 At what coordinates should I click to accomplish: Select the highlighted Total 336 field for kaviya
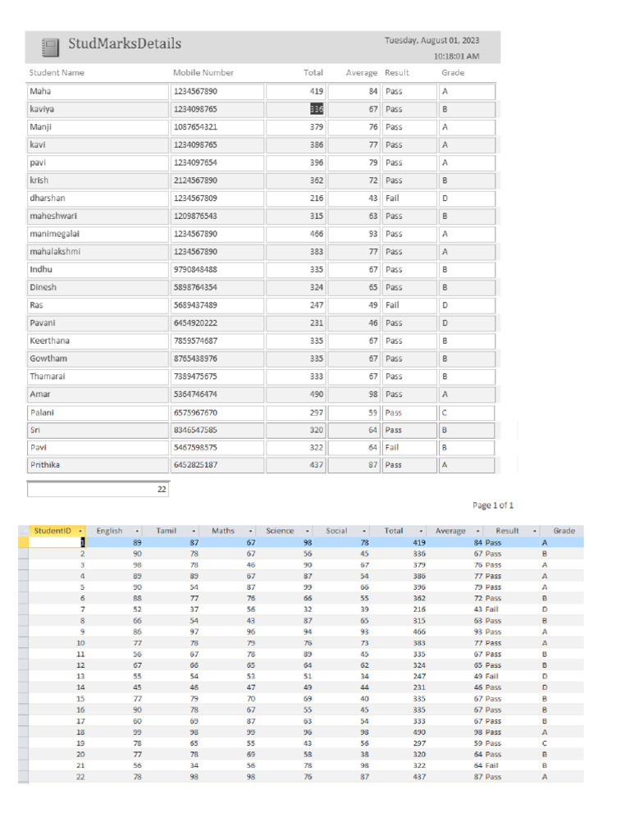click(296, 109)
